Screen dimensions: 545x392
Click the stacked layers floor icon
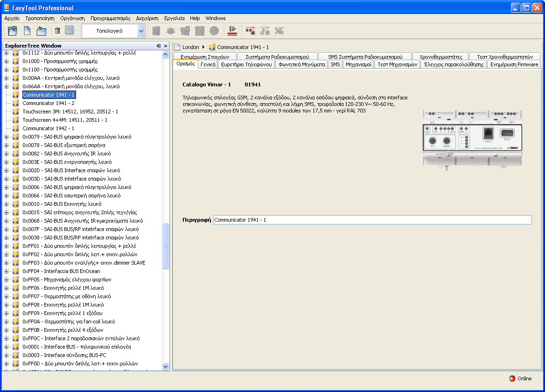point(171,31)
